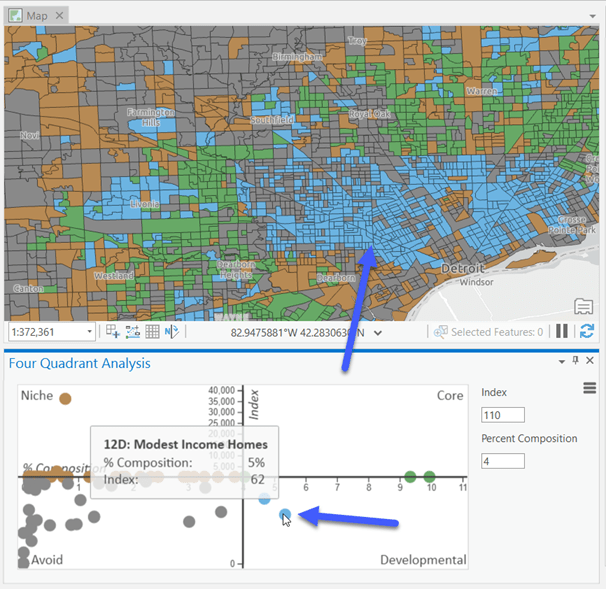Image resolution: width=606 pixels, height=589 pixels.
Task: Expand the coordinate display options chevron
Action: pyautogui.click(x=378, y=332)
